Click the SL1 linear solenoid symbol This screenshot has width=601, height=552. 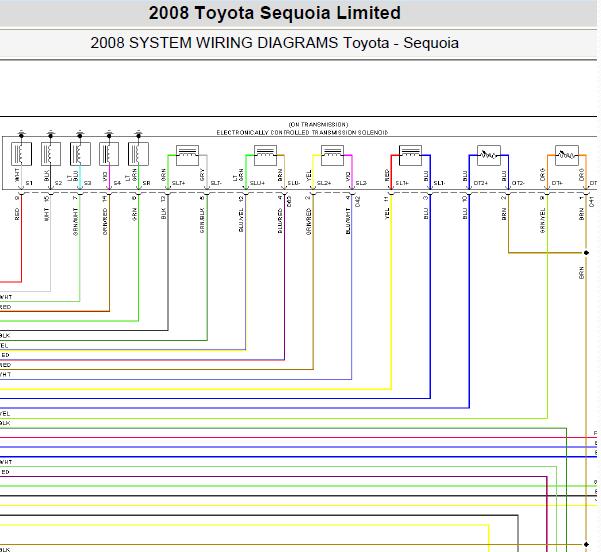click(x=411, y=155)
